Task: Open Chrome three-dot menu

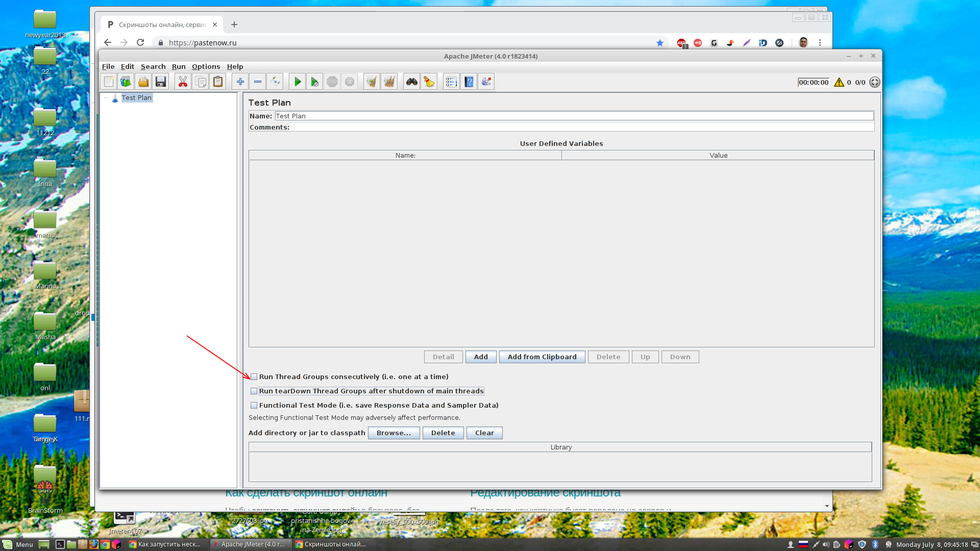Action: tap(820, 43)
